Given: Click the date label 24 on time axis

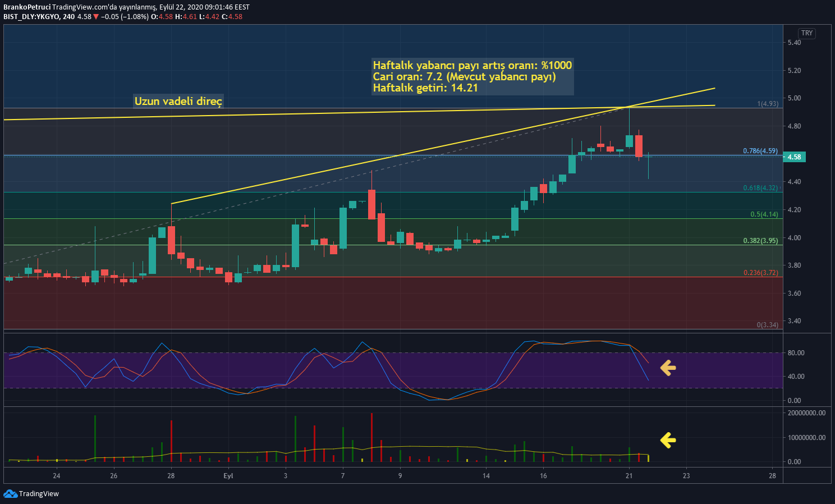Looking at the screenshot, I should click(57, 476).
